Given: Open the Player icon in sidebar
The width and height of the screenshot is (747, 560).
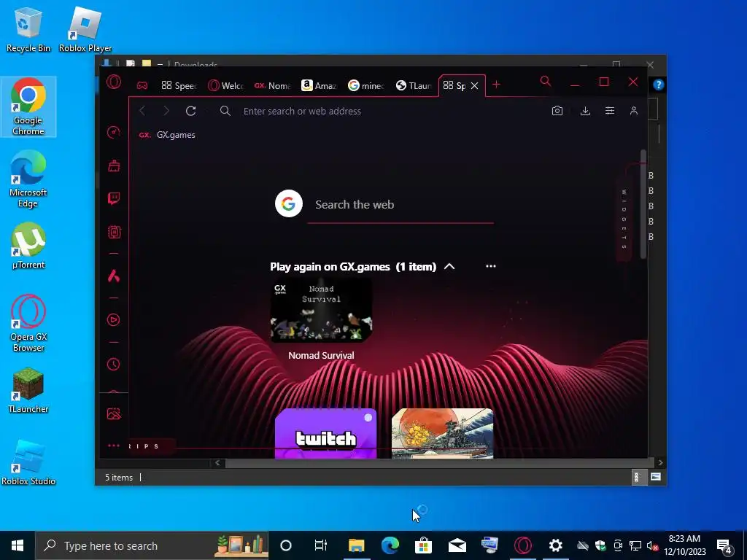Looking at the screenshot, I should pyautogui.click(x=113, y=319).
